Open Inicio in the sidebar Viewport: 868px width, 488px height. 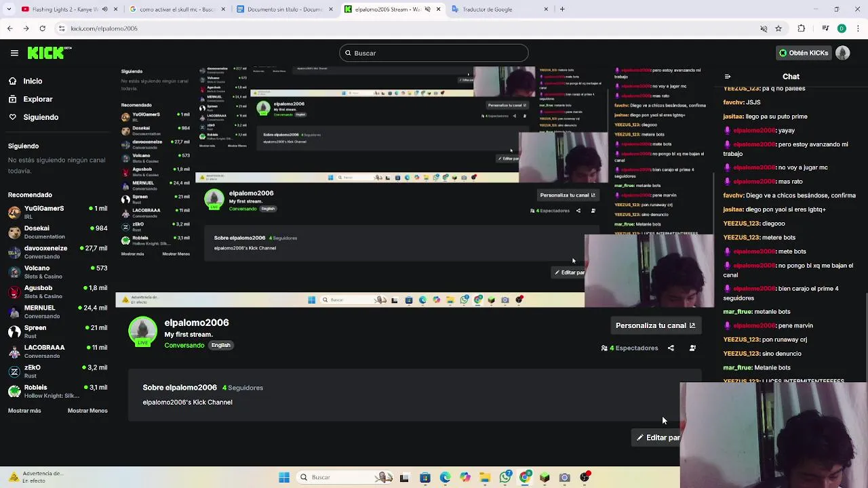tap(33, 81)
